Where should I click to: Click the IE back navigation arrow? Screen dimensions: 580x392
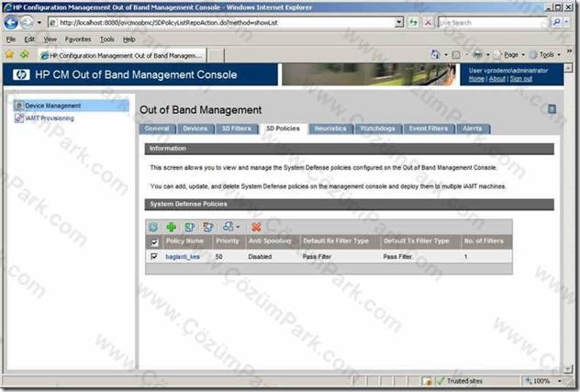11,23
